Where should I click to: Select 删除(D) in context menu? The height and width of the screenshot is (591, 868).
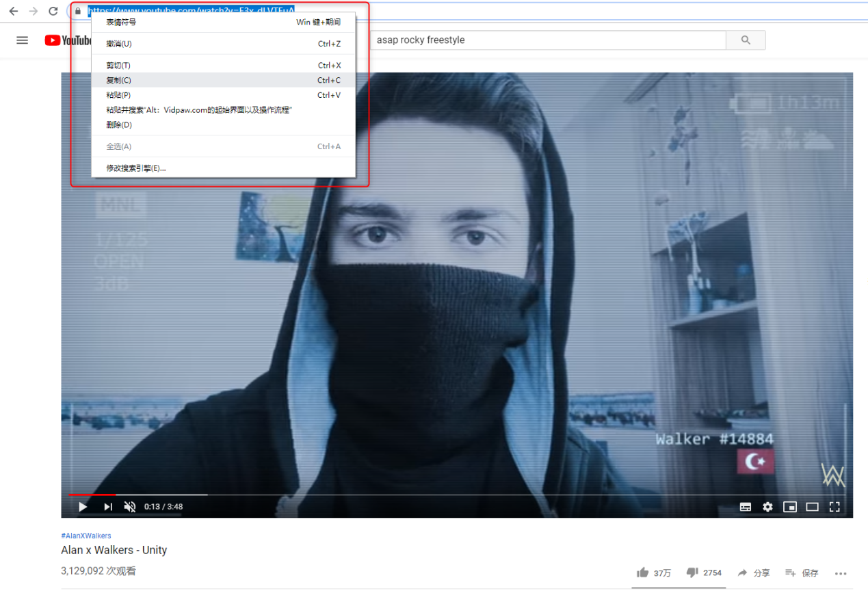[x=223, y=125]
